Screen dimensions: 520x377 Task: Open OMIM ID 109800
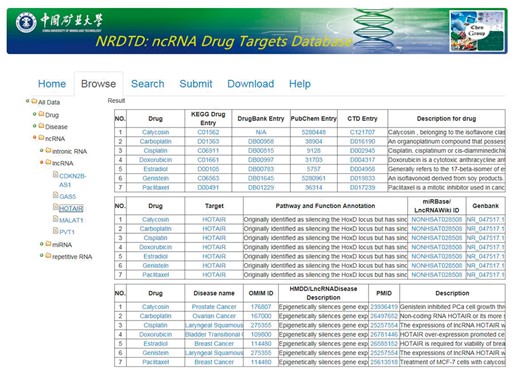[261, 334]
